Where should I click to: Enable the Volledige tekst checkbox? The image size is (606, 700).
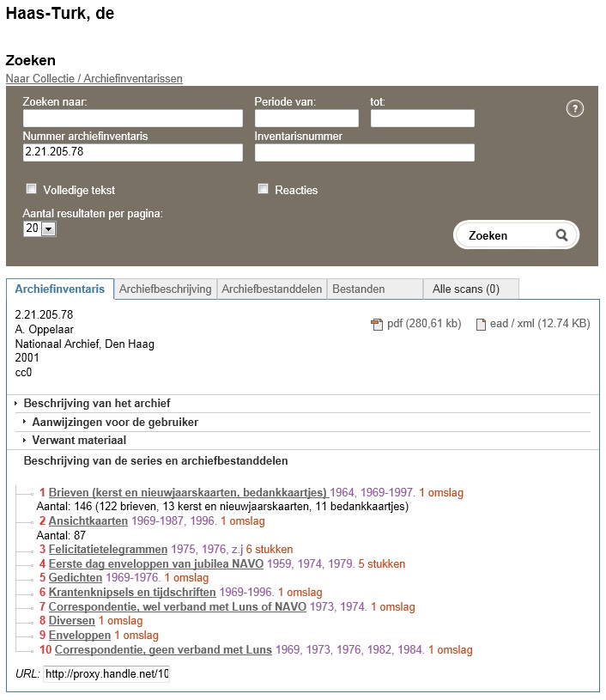(x=32, y=189)
